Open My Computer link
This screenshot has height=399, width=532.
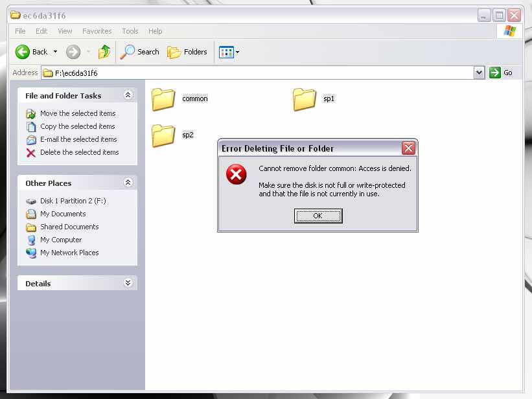pos(61,240)
